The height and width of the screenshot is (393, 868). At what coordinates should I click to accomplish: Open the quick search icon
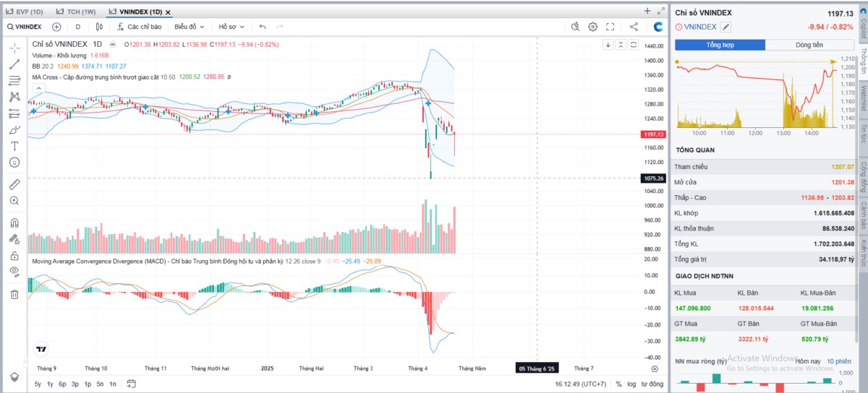tap(576, 27)
